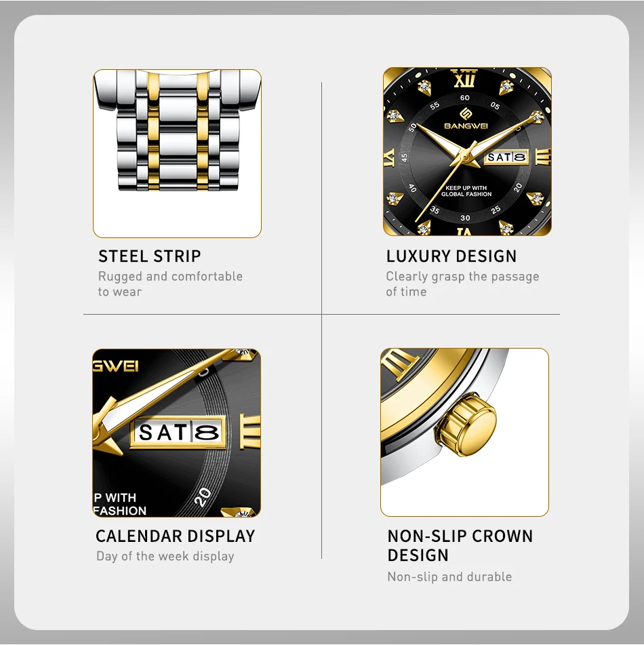The height and width of the screenshot is (645, 644).
Task: Click the XII numeral on the dial
Action: (x=464, y=78)
